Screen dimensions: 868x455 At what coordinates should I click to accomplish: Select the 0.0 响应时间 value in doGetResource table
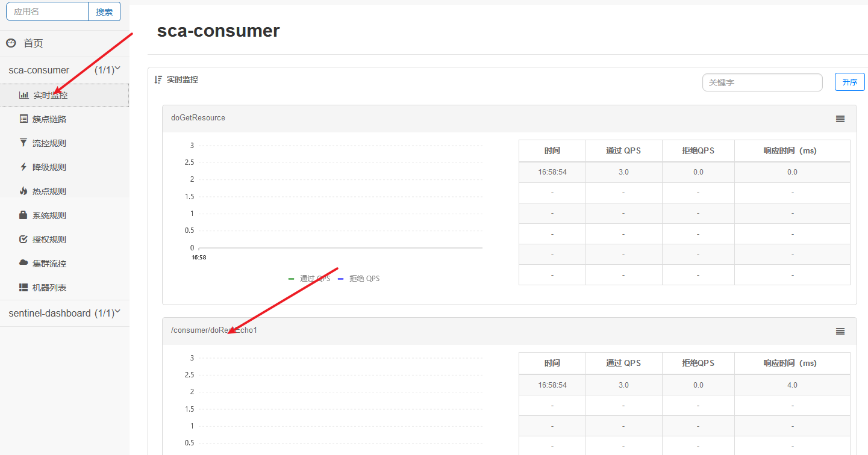tap(792, 172)
